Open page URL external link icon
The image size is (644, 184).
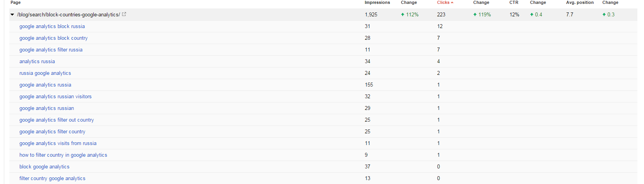(x=124, y=14)
